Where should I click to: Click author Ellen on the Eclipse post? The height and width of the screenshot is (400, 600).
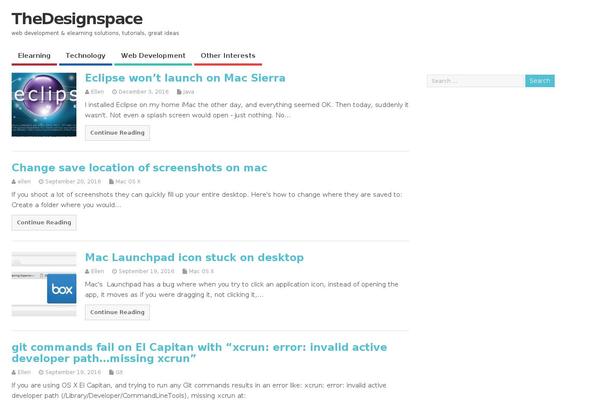(97, 92)
